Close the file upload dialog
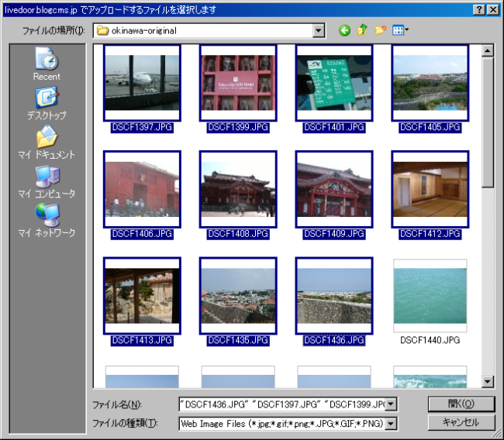Screen dimensions: 504x440 (x=492, y=10)
